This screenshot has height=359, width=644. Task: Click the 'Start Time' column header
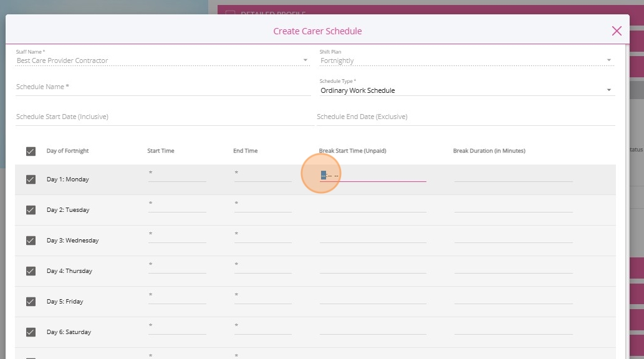pos(161,151)
